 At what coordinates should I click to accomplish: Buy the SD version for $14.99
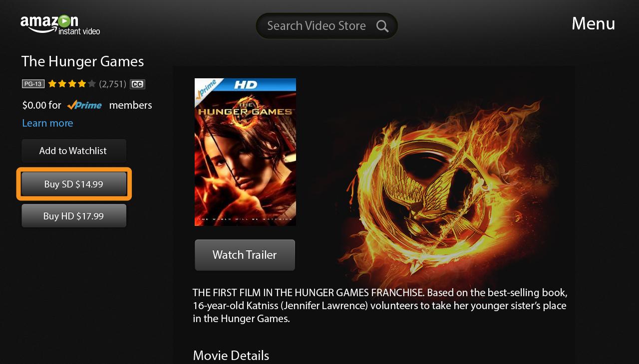74,184
